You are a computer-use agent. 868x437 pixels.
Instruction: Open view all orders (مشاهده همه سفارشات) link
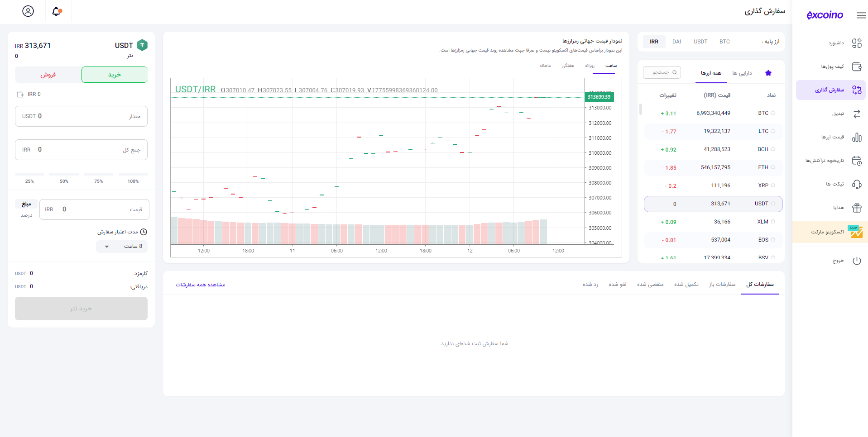pos(200,285)
